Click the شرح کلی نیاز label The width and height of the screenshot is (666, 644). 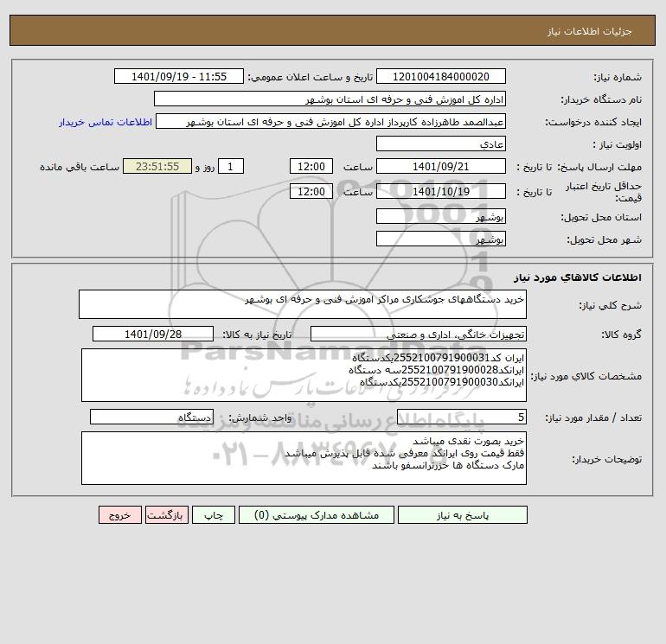pos(611,305)
